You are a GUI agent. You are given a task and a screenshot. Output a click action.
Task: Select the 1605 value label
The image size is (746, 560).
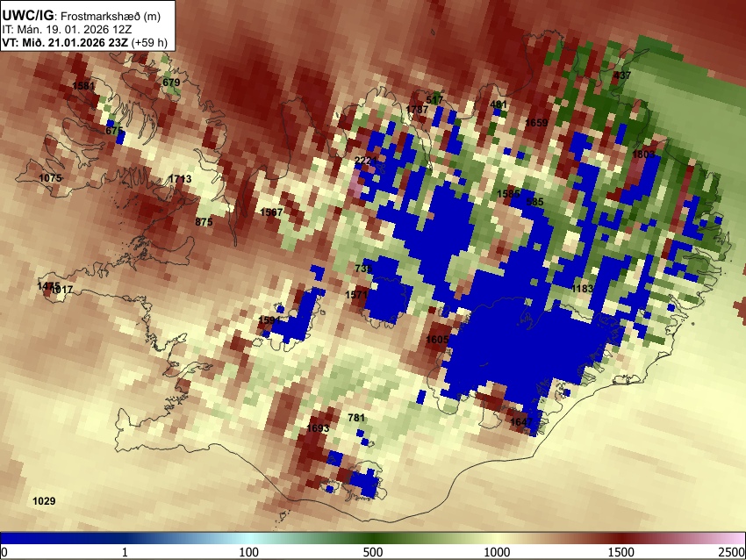tap(437, 339)
